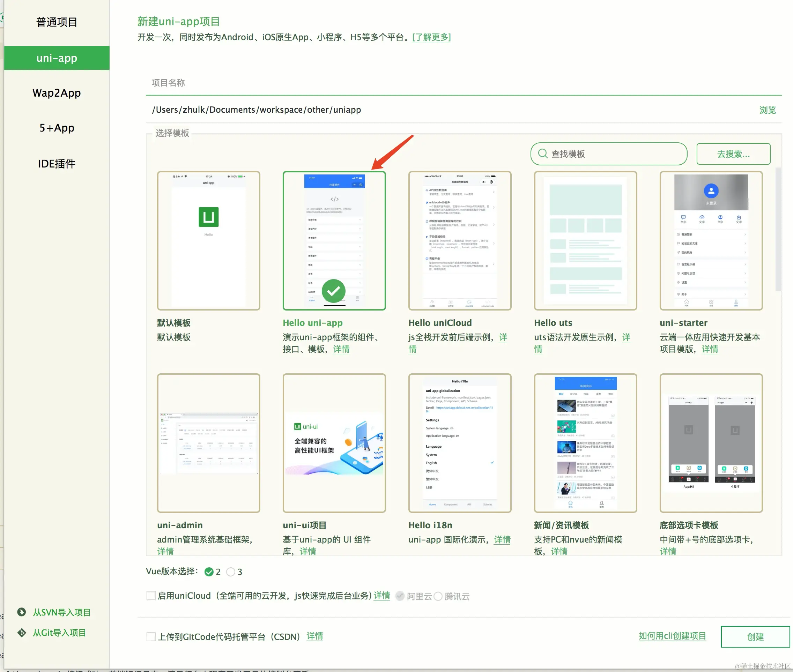This screenshot has width=793, height=672.
Task: Select the uni-ui项目 template thumbnail
Action: click(334, 443)
